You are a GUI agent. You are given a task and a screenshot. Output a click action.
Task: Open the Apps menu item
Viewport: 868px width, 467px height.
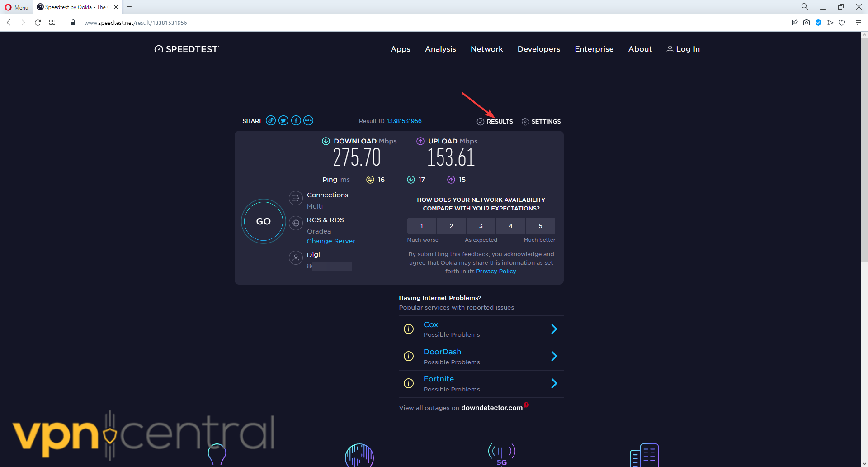400,49
